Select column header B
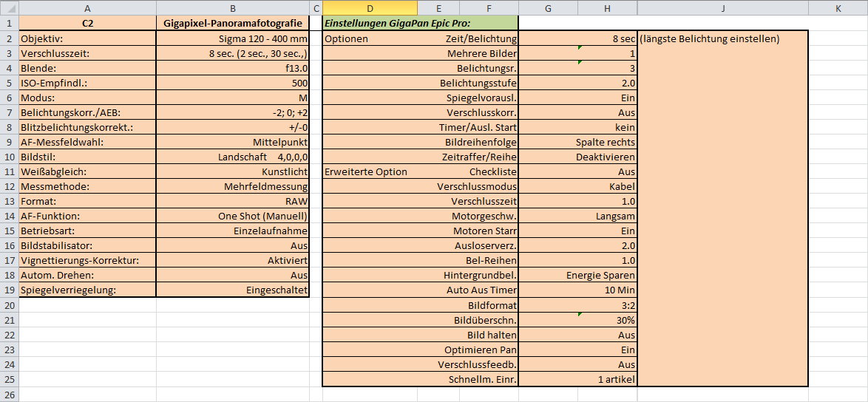This screenshot has height=402, width=868. (x=233, y=8)
